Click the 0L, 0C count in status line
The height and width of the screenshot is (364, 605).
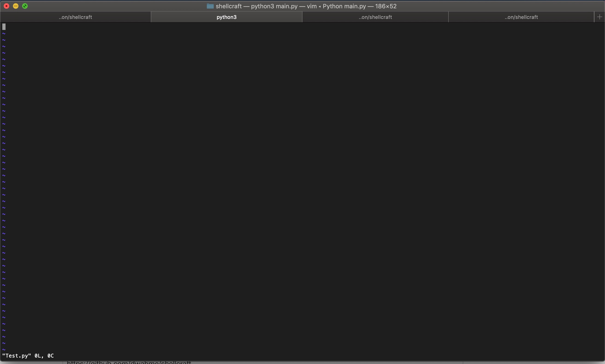44,356
